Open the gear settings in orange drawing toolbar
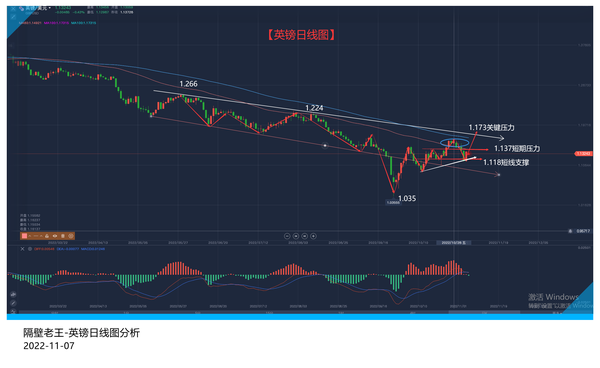This screenshot has height=368, width=600. pos(71,236)
